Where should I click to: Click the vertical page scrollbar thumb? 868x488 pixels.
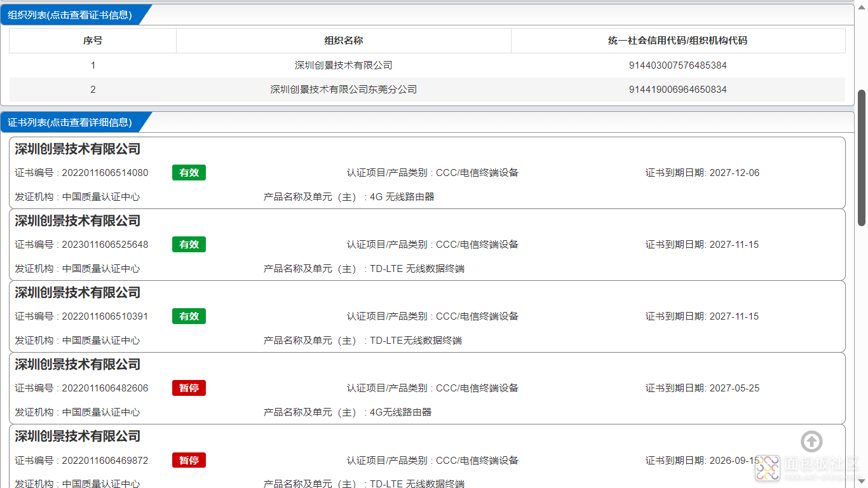pos(862,158)
